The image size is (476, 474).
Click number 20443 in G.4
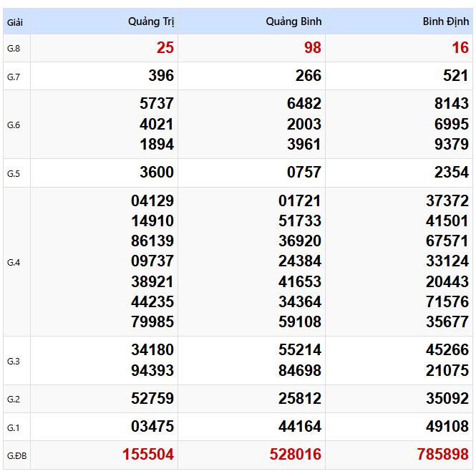(447, 281)
